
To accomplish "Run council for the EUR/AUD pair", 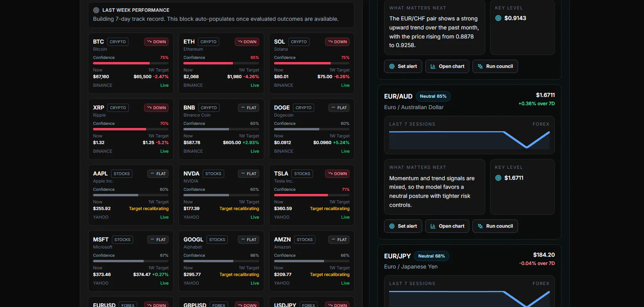I will point(495,226).
